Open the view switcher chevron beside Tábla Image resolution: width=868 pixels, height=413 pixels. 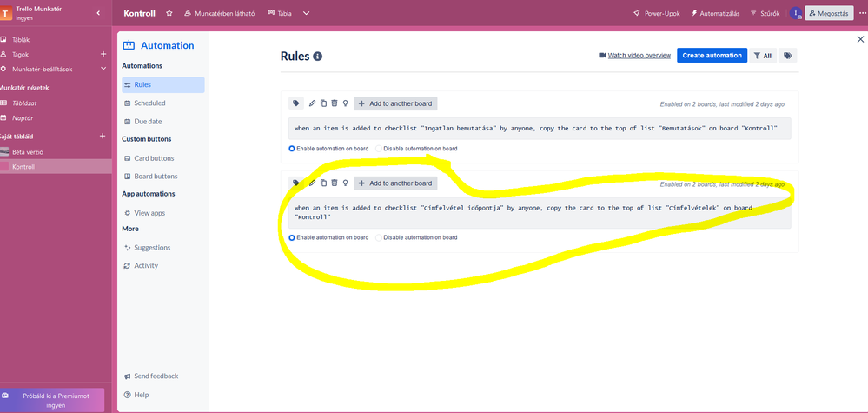point(306,13)
